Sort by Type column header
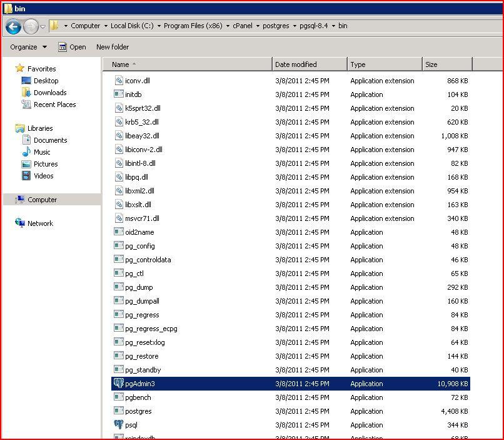Viewport: 504px width, 440px height. 385,64
